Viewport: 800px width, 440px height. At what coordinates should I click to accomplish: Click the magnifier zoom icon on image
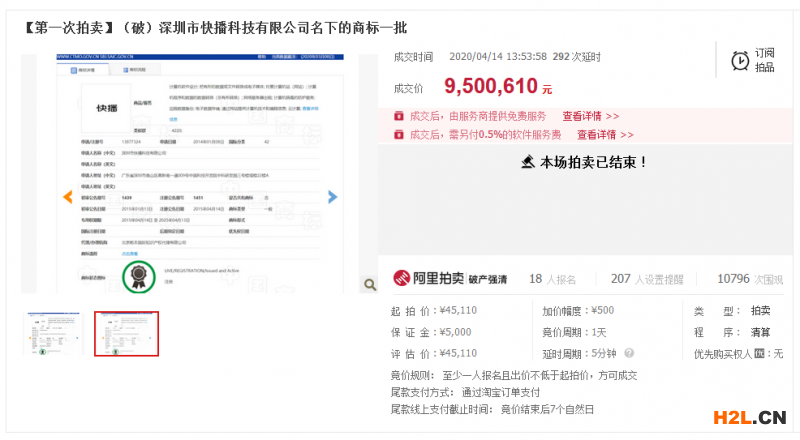[369, 285]
